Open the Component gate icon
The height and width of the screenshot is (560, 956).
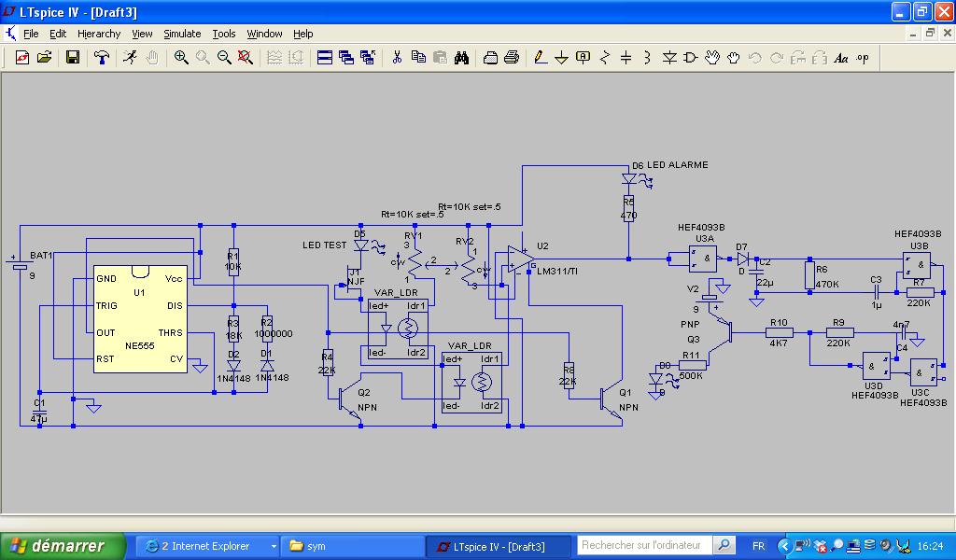tap(691, 57)
